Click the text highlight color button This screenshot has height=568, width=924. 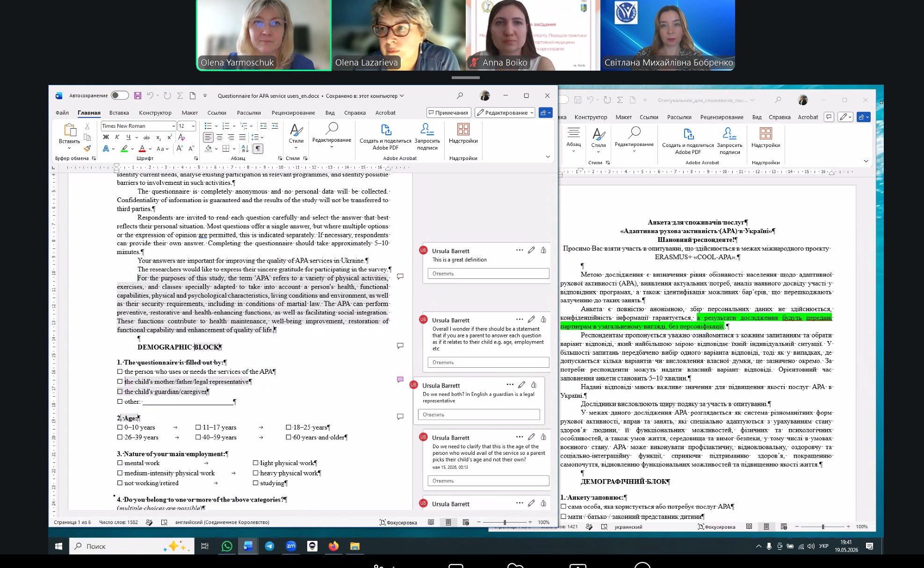tap(124, 149)
